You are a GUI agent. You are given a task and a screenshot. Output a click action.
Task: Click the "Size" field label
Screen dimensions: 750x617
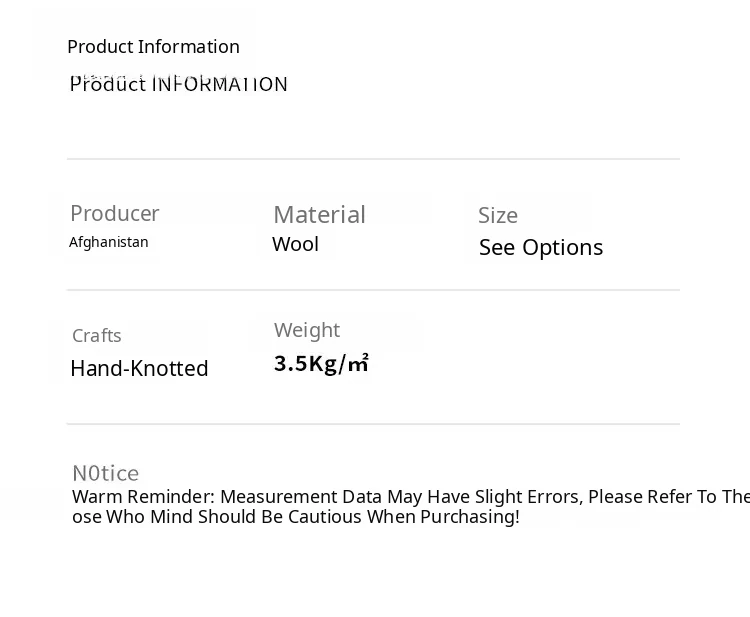coord(497,216)
